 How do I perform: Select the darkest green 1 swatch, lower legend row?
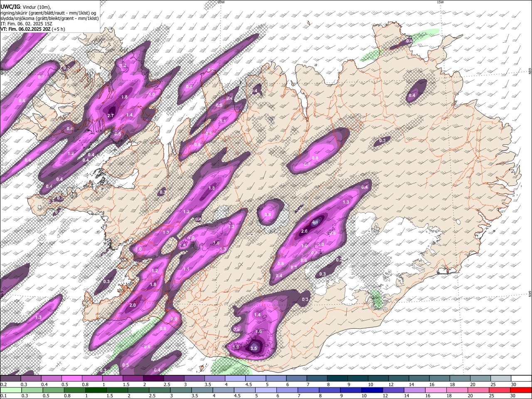tap(96, 390)
